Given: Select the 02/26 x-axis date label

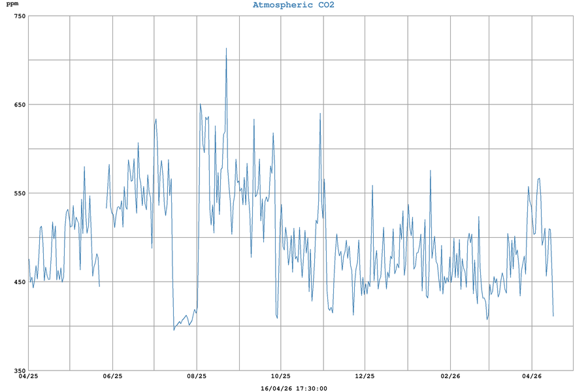Looking at the screenshot, I should coord(449,376).
